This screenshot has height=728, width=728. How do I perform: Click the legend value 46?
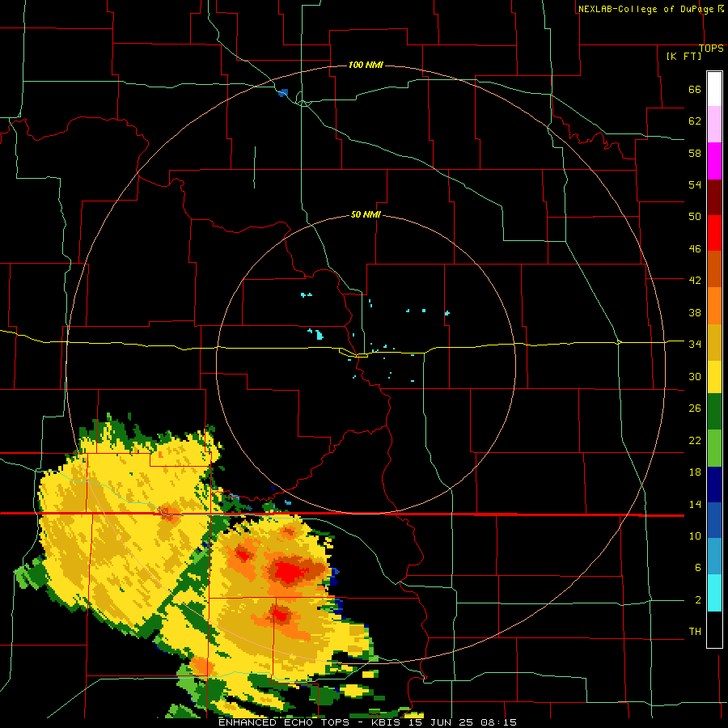[x=695, y=249]
